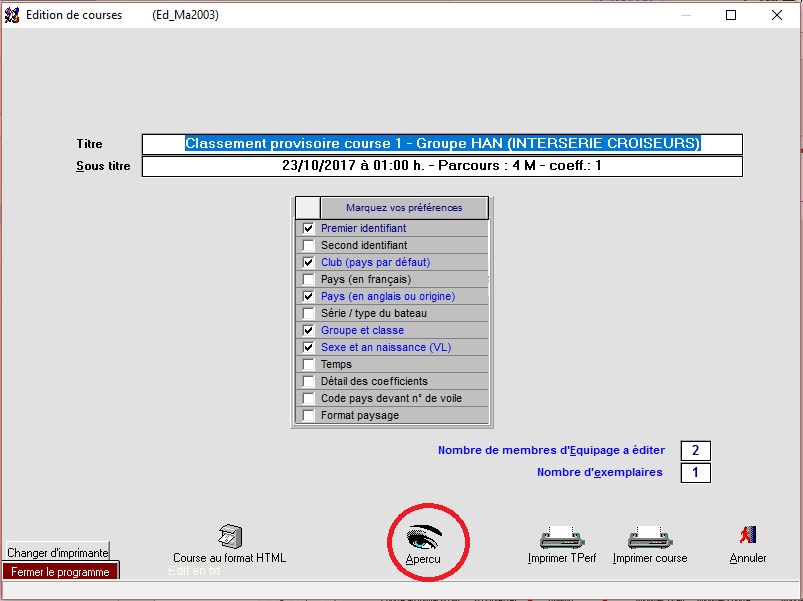Click the Marquez vos préférences header
Image resolution: width=803 pixels, height=601 pixels.
click(x=404, y=208)
